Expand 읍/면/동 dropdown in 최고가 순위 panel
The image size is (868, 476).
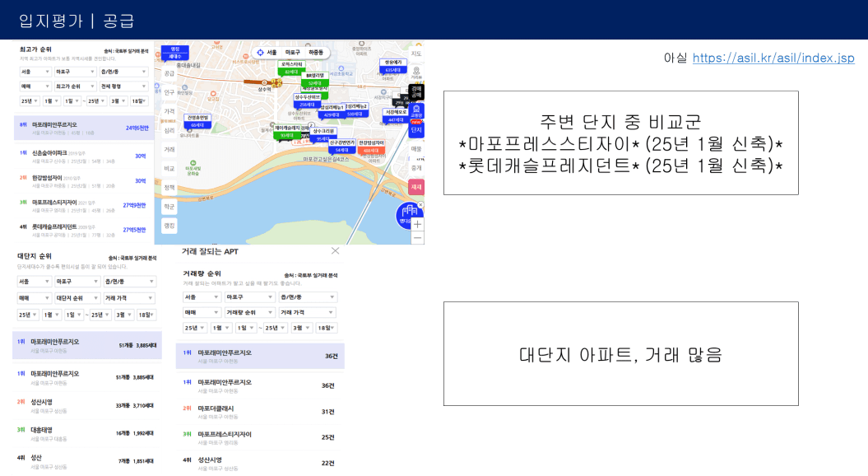123,72
